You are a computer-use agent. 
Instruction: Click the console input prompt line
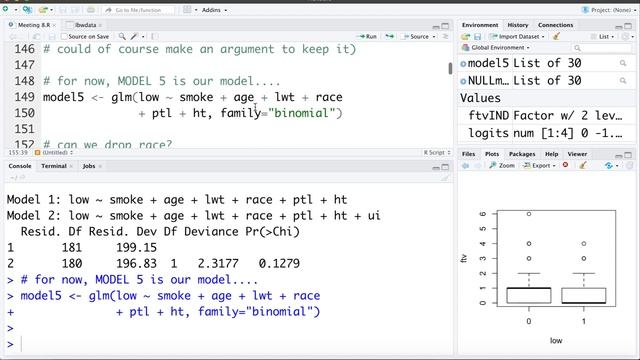[229, 344]
